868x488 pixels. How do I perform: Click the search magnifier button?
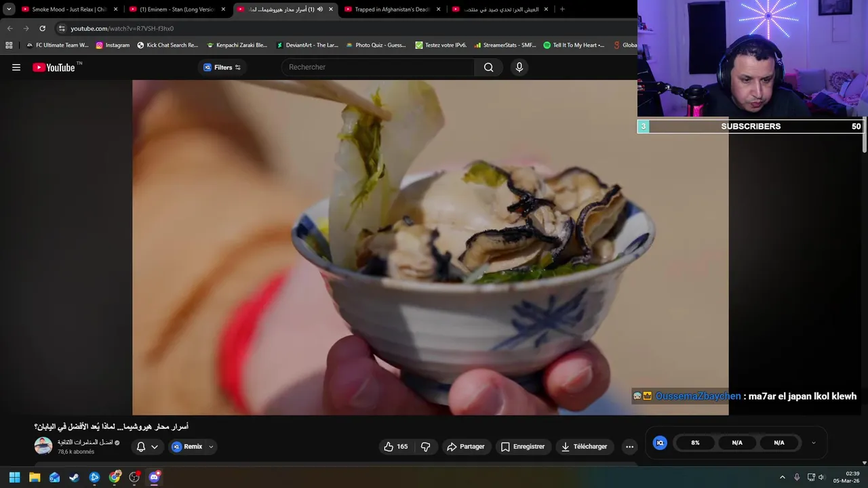pos(488,67)
